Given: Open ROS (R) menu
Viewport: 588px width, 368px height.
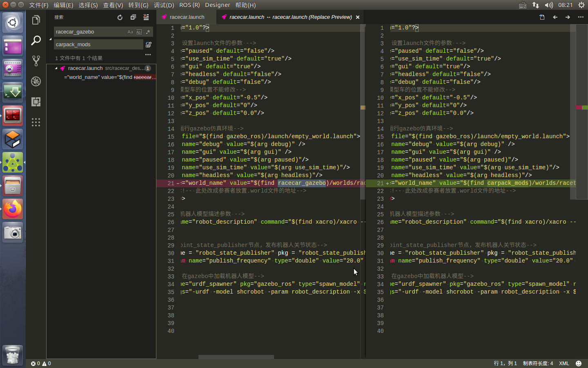Looking at the screenshot, I should coord(189,5).
